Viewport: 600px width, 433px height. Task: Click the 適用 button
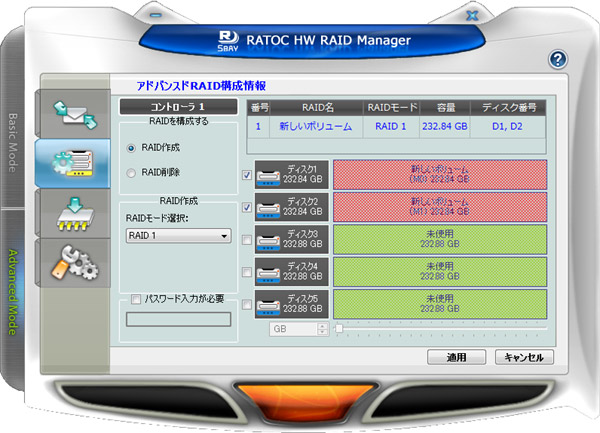pyautogui.click(x=456, y=357)
